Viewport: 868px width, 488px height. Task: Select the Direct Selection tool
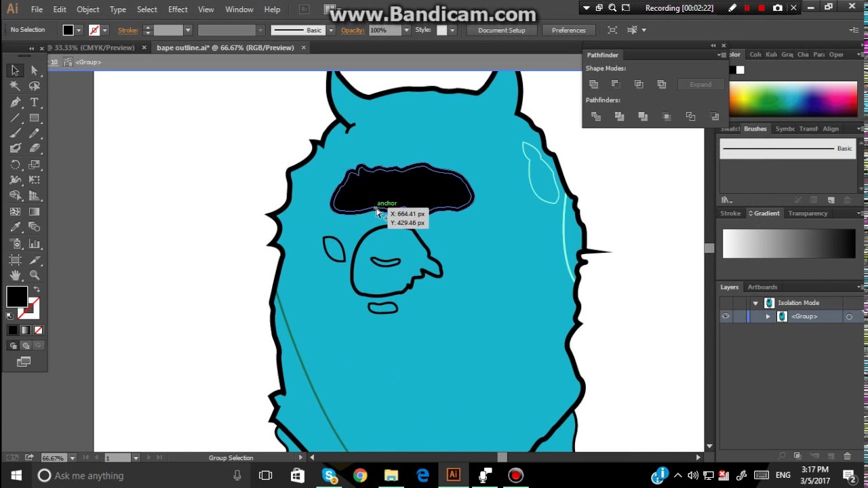[35, 70]
